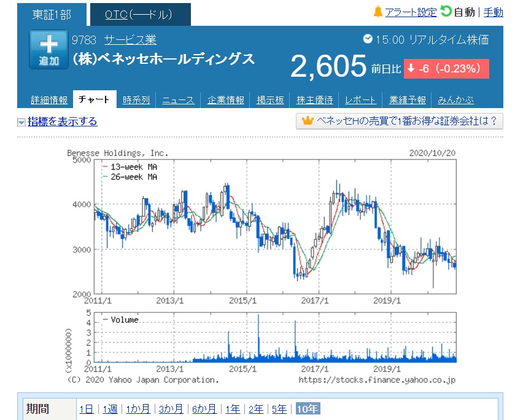Viewport: 515px width, 420px height.
Task: Select the チャート tab
Action: [x=95, y=99]
